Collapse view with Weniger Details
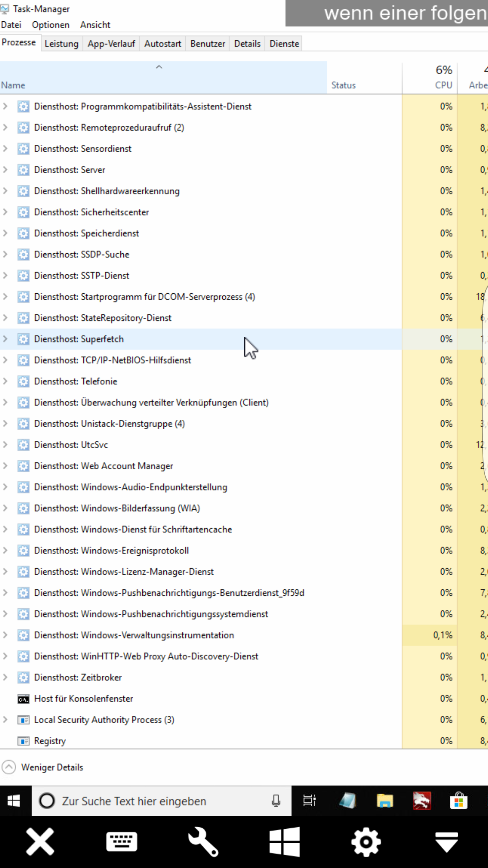Image resolution: width=488 pixels, height=868 pixels. 42,767
